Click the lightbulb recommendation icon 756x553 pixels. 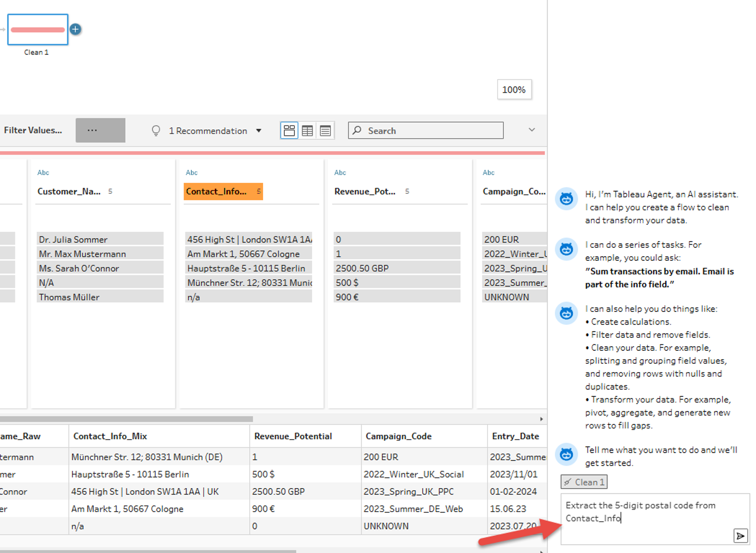pyautogui.click(x=156, y=131)
